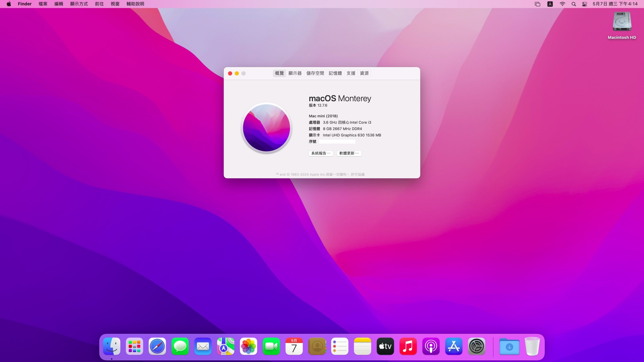This screenshot has height=362, width=644.
Task: Open System Preferences from Dock
Action: (476, 346)
